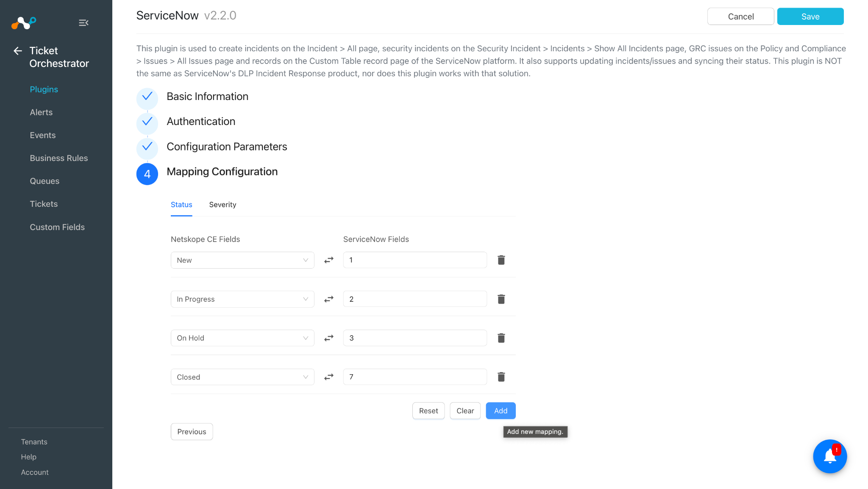
Task: Clear all status mappings
Action: (465, 411)
